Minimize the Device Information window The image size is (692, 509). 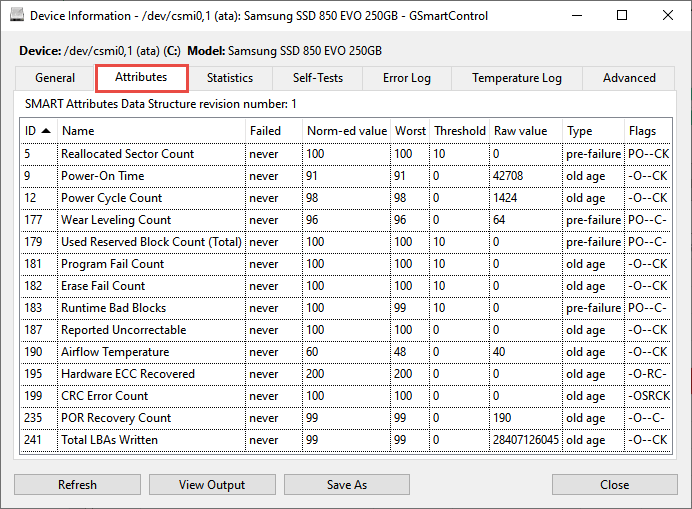(x=577, y=15)
